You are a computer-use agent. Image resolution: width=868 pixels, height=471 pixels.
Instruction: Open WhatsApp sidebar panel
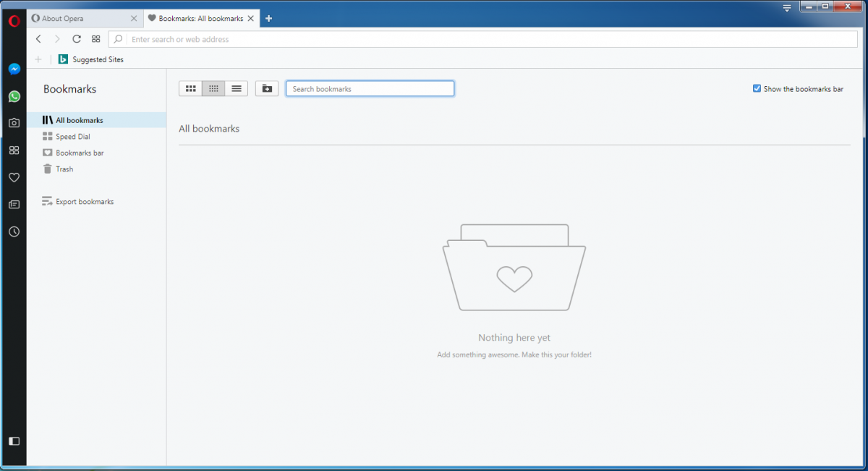[14, 96]
